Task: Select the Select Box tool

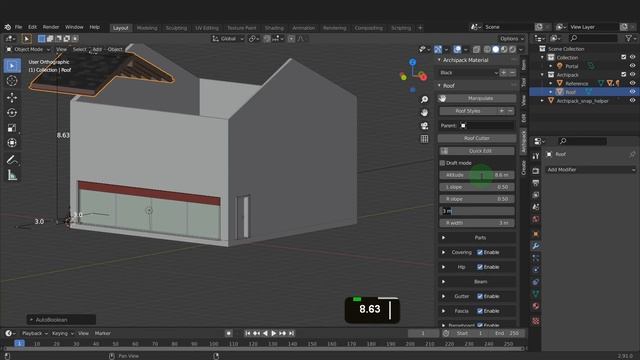Action: (x=12, y=66)
